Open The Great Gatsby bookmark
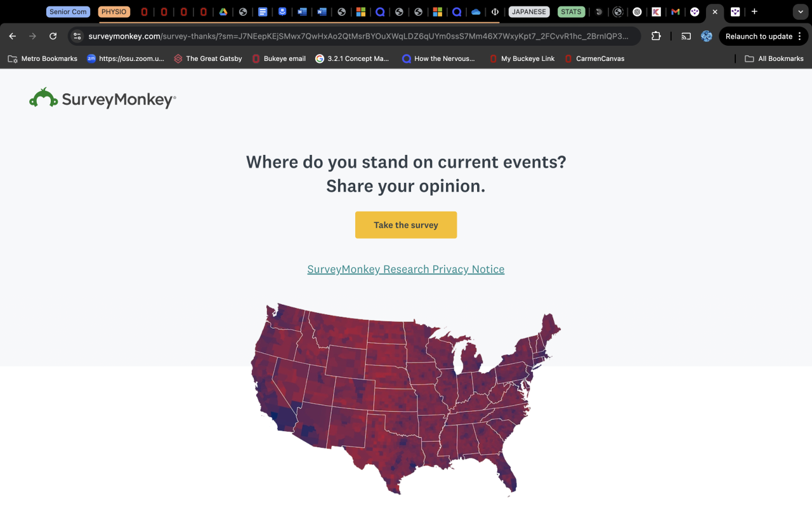 (208, 58)
